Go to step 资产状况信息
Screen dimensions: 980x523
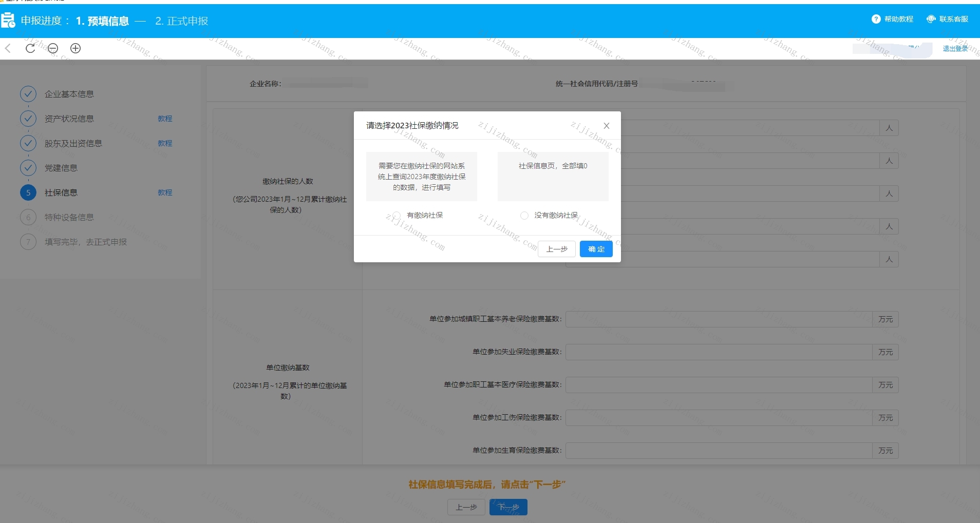coord(69,119)
